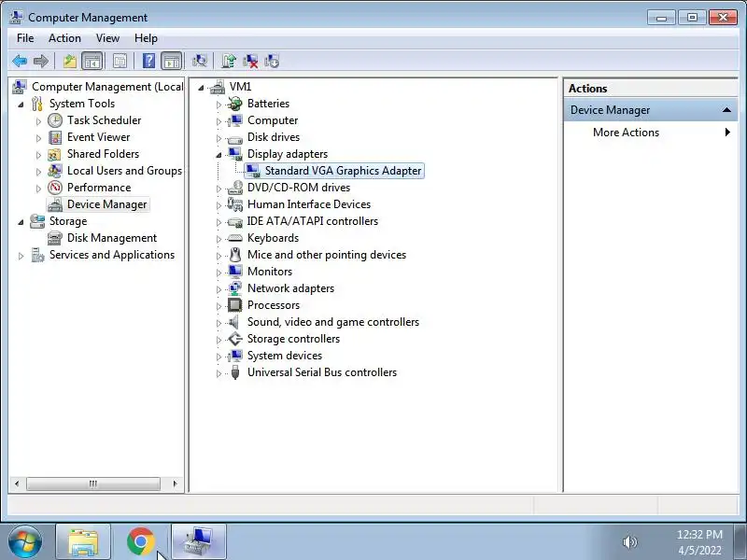Click the Processors chip icon

(x=234, y=305)
